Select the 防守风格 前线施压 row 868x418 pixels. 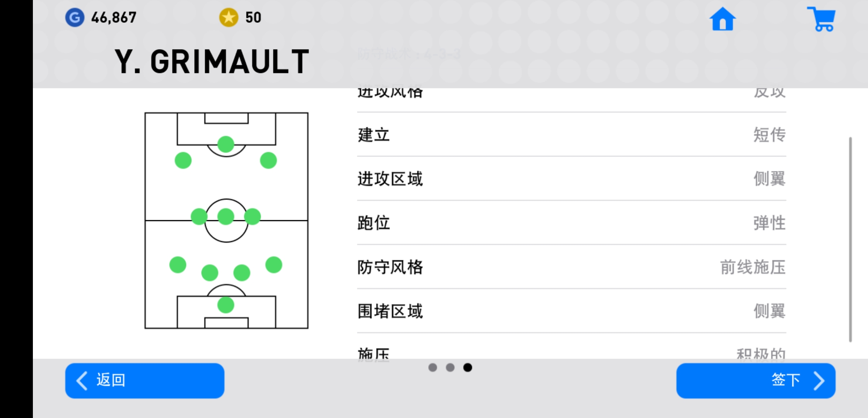(572, 267)
